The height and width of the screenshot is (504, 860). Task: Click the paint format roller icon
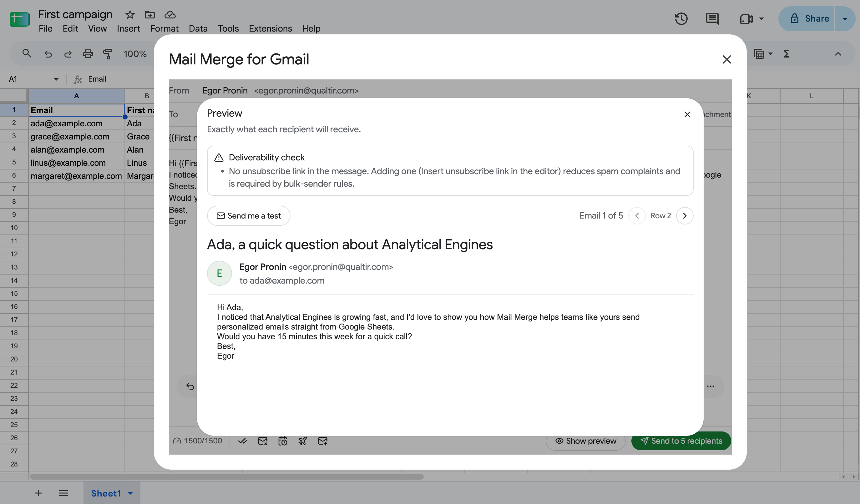108,53
